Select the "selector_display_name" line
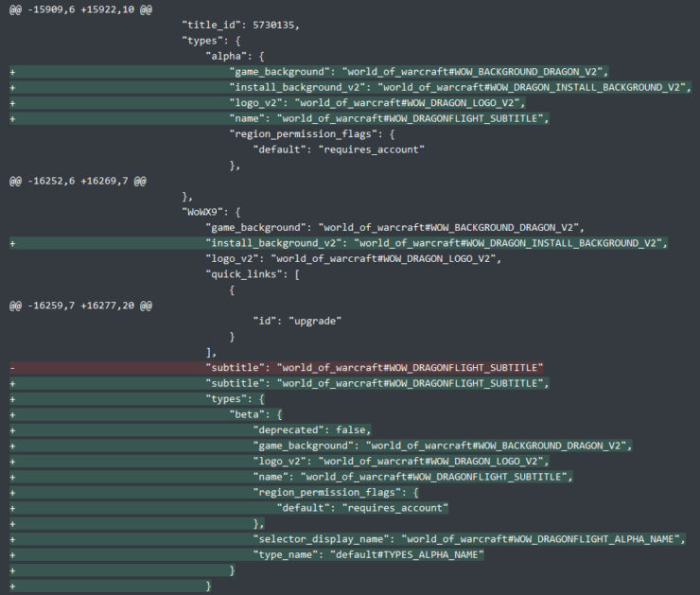 pos(468,538)
